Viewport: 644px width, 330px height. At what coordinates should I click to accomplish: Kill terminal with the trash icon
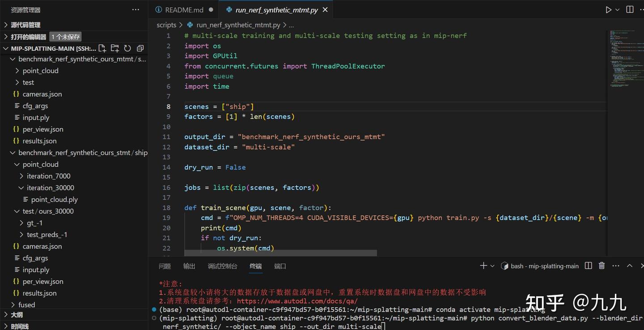tap(602, 266)
